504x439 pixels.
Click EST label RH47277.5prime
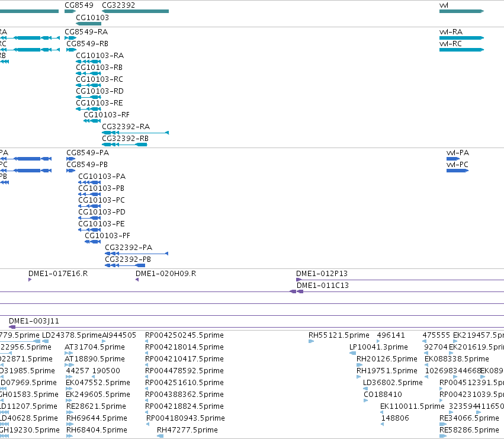(187, 430)
